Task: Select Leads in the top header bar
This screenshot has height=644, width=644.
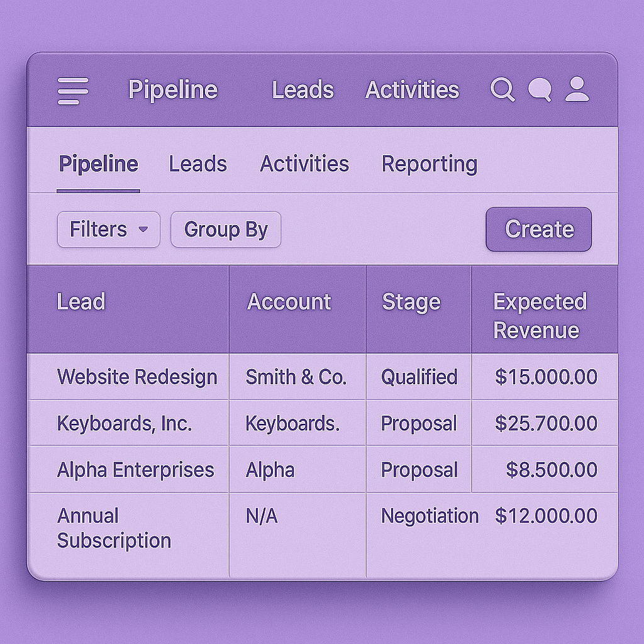Action: [303, 90]
